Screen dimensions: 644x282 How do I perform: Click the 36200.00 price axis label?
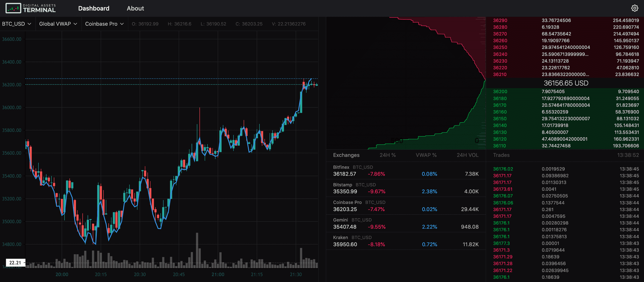pyautogui.click(x=12, y=85)
